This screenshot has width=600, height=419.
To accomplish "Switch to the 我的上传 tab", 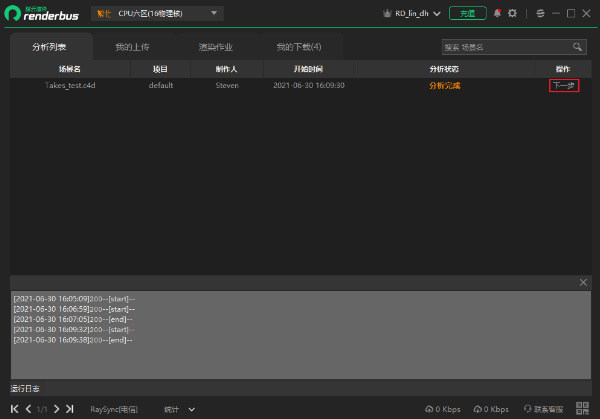I will (132, 47).
